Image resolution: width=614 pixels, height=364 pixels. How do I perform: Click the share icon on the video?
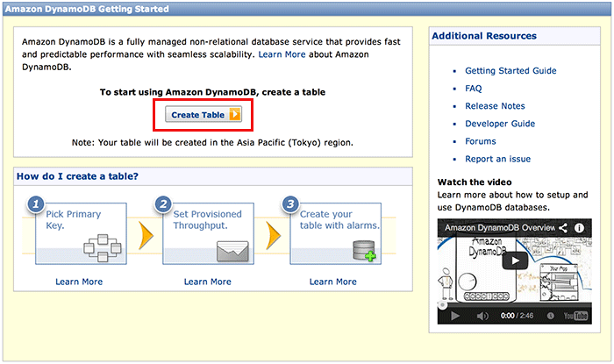[562, 228]
